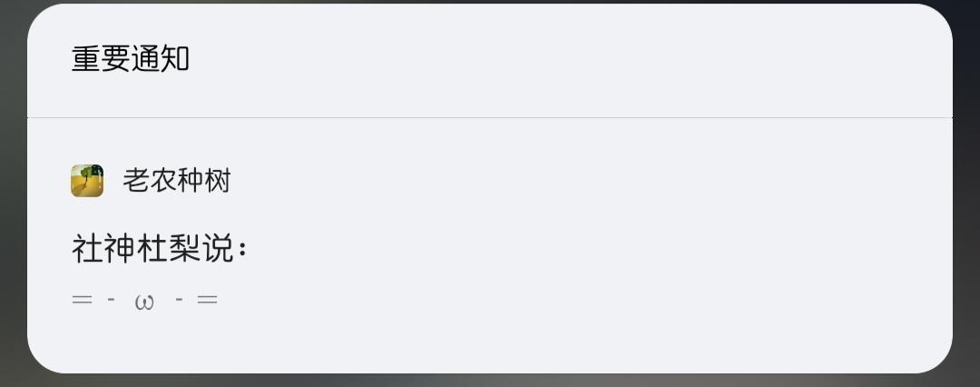980x387 pixels.
Task: Click the ω character in the emoticon
Action: tap(144, 302)
